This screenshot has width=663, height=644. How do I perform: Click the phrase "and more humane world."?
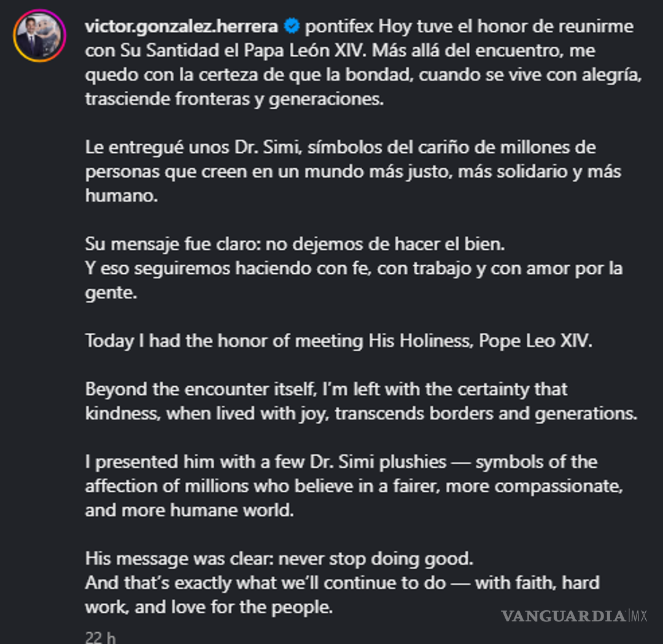189,510
